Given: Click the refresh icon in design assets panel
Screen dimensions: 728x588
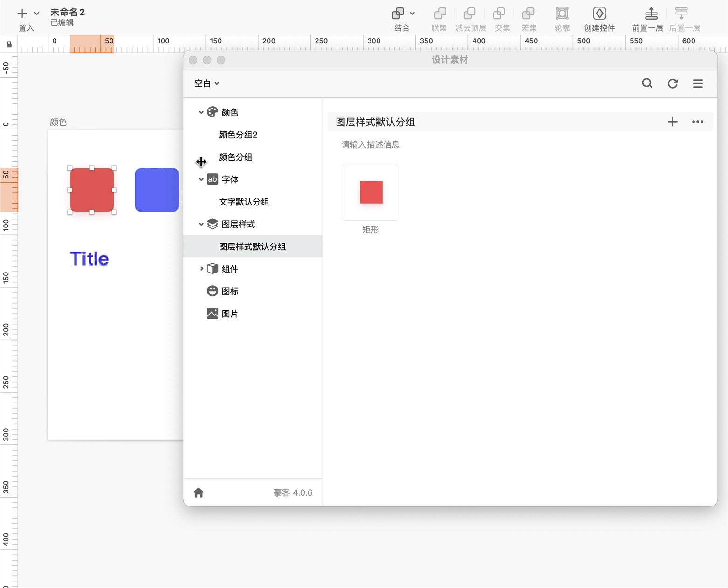Looking at the screenshot, I should [673, 83].
